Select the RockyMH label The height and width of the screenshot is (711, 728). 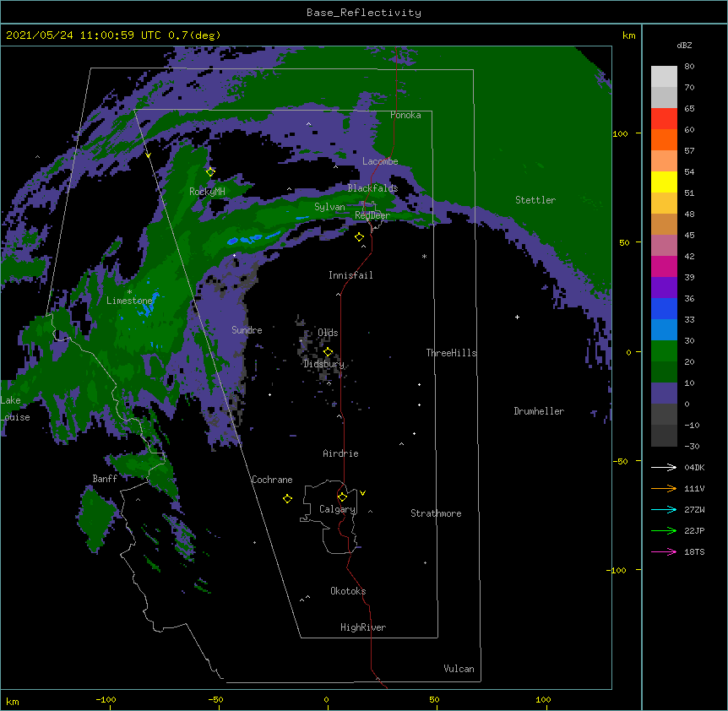tap(207, 192)
